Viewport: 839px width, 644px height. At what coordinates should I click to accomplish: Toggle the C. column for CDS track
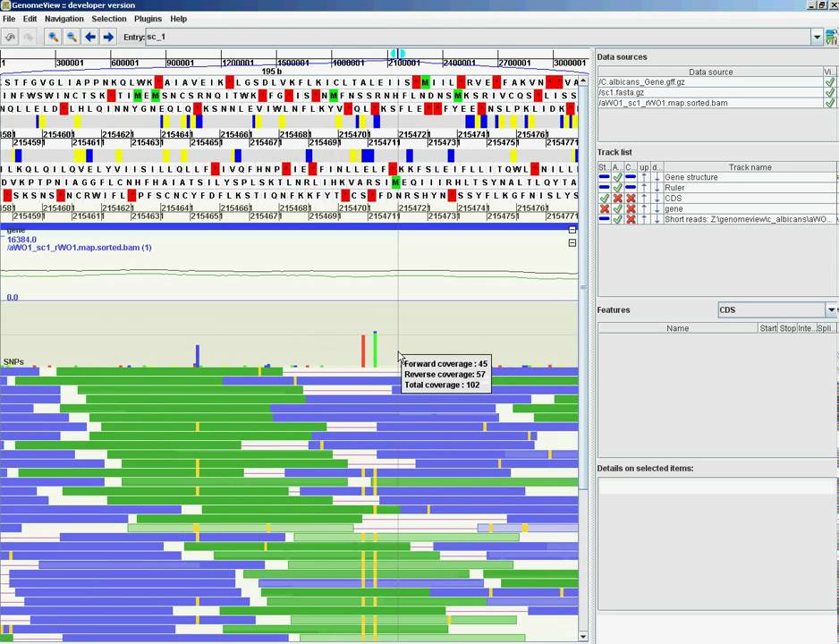pyautogui.click(x=631, y=199)
